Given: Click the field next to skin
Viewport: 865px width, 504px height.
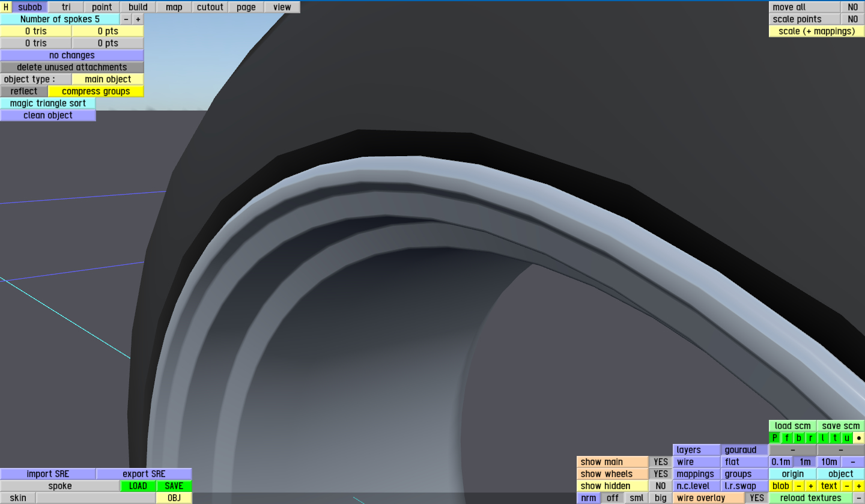Looking at the screenshot, I should (96, 498).
